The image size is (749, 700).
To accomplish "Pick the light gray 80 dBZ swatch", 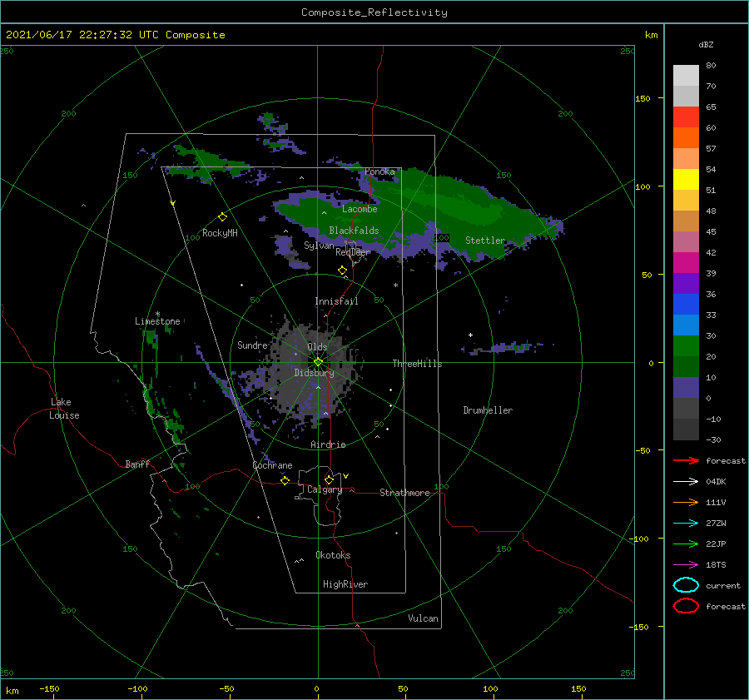I will (x=686, y=76).
